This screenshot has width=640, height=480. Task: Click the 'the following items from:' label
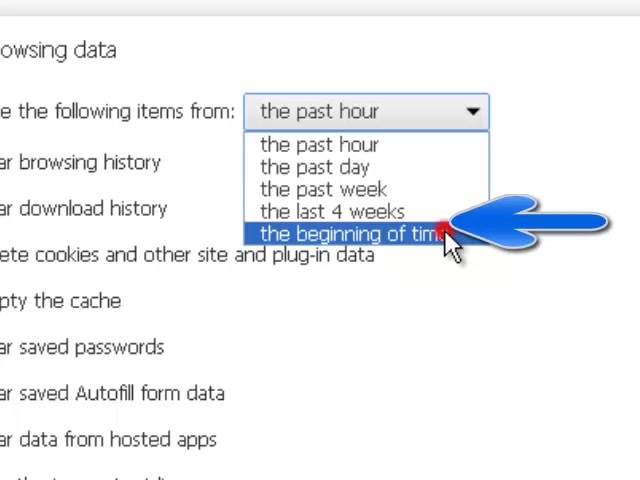click(x=126, y=111)
